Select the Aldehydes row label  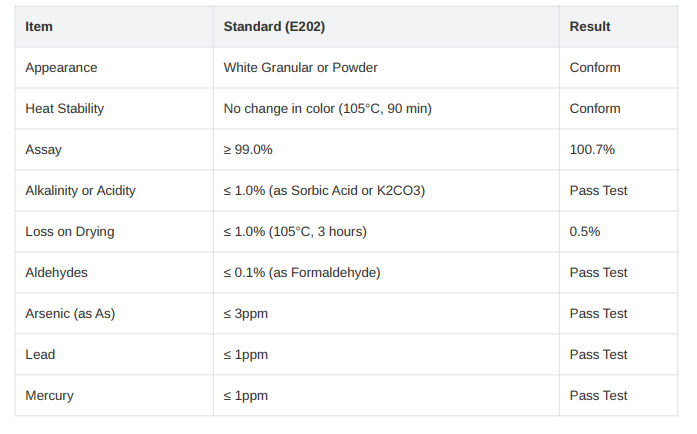[x=56, y=273]
